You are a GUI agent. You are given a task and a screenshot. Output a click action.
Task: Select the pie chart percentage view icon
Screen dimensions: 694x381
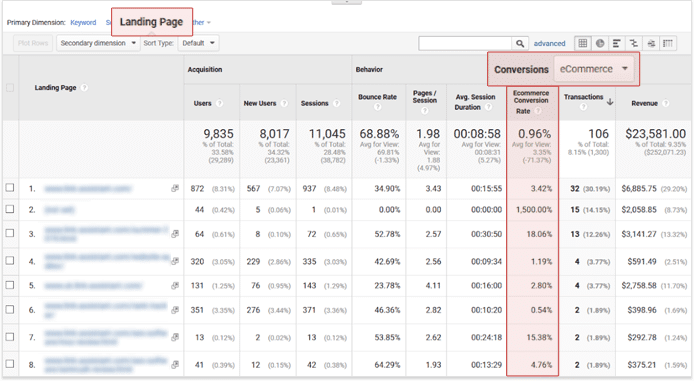click(600, 43)
